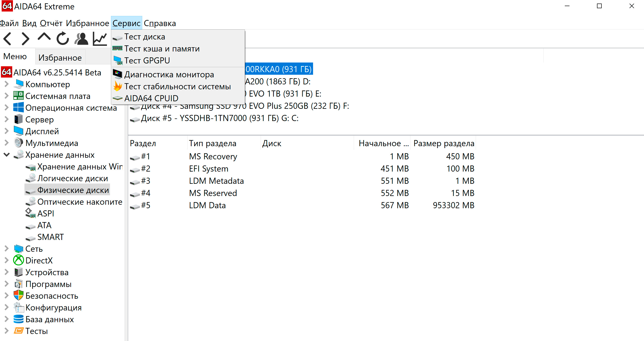The image size is (644, 341).
Task: Switch to the Избранное sidebar tab
Action: click(60, 58)
